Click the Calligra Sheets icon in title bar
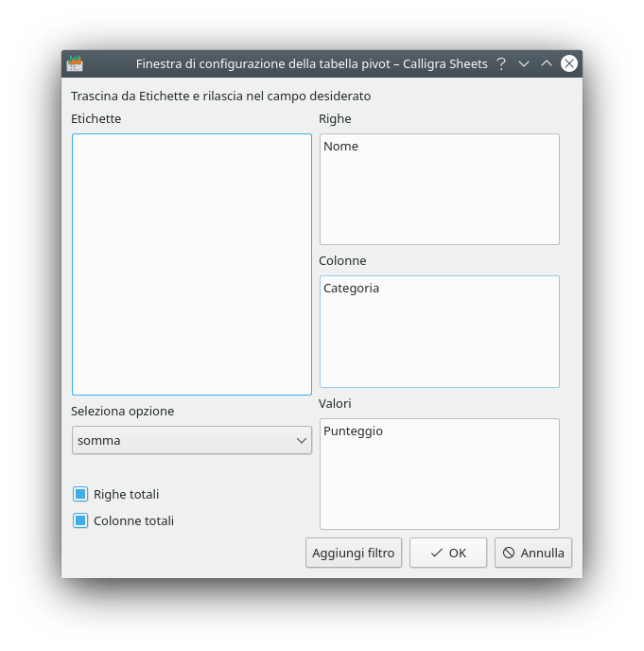The image size is (644, 651). tap(75, 63)
